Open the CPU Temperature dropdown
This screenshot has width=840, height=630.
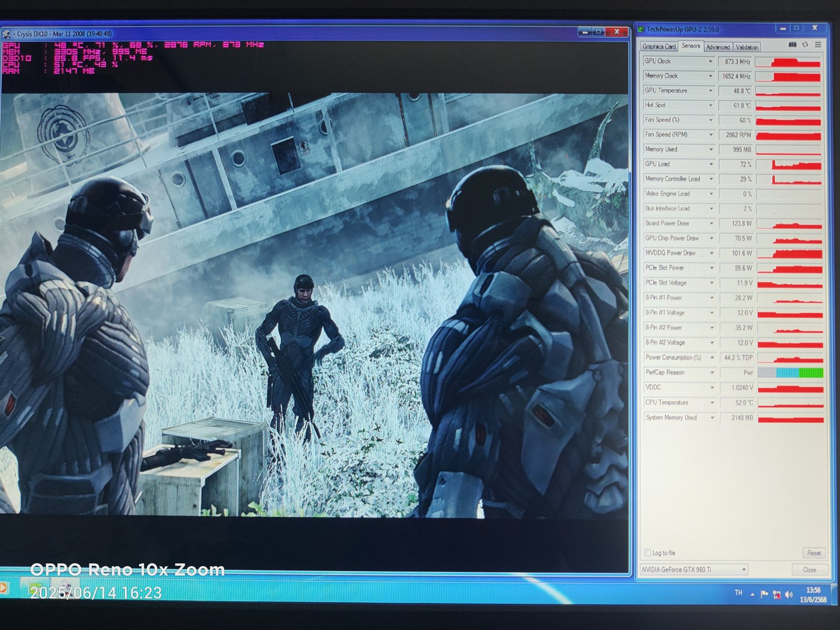point(712,403)
